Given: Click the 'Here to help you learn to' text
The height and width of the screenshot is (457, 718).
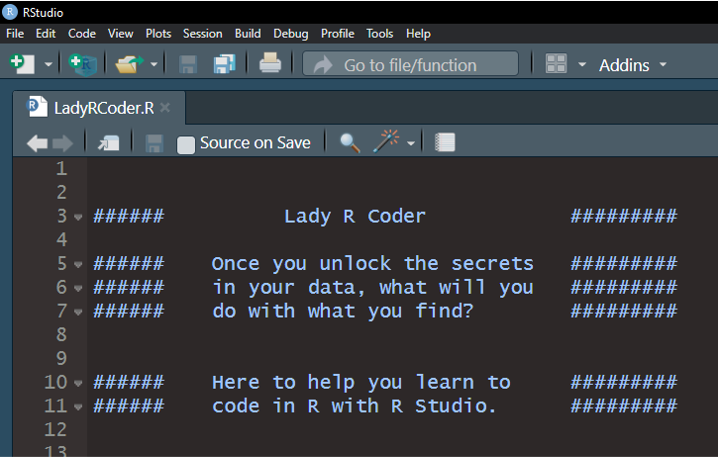Looking at the screenshot, I should [361, 382].
